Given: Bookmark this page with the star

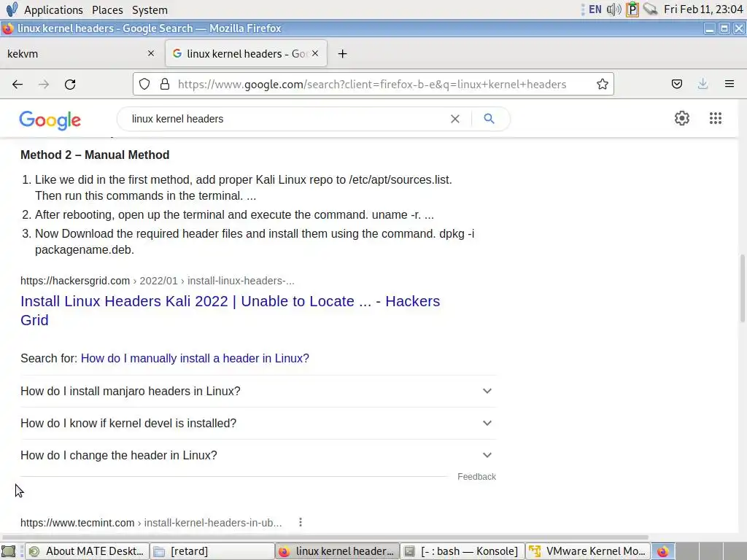Looking at the screenshot, I should point(602,85).
